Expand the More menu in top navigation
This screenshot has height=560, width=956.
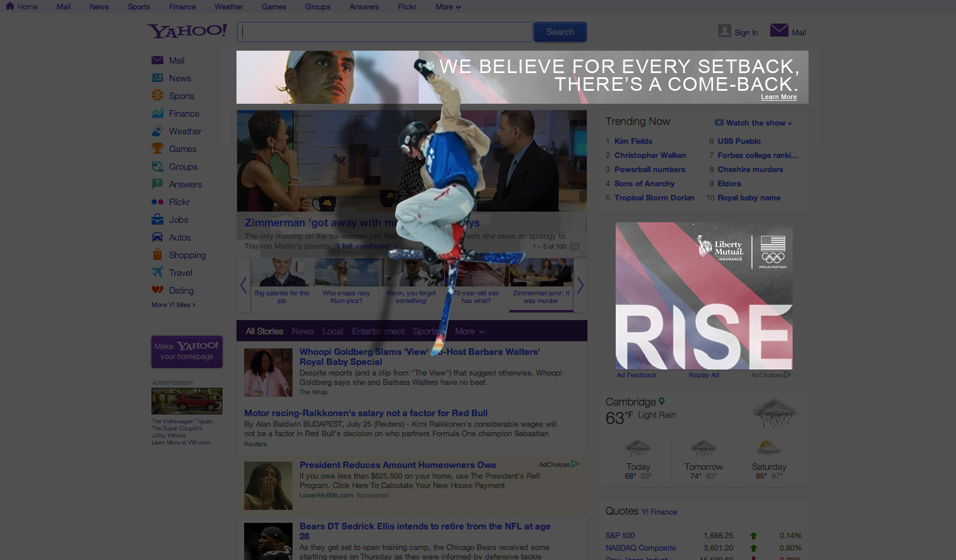pos(448,7)
